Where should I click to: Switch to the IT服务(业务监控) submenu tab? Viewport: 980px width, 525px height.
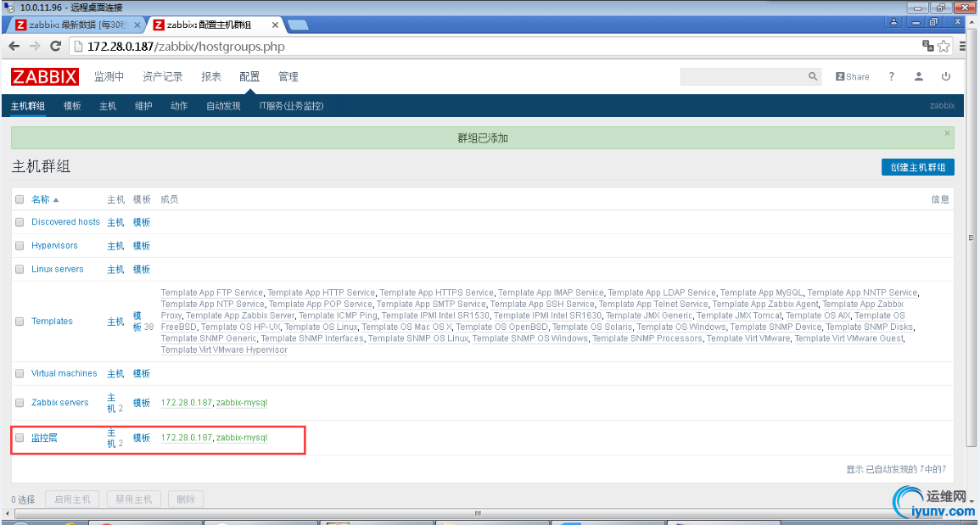[291, 106]
